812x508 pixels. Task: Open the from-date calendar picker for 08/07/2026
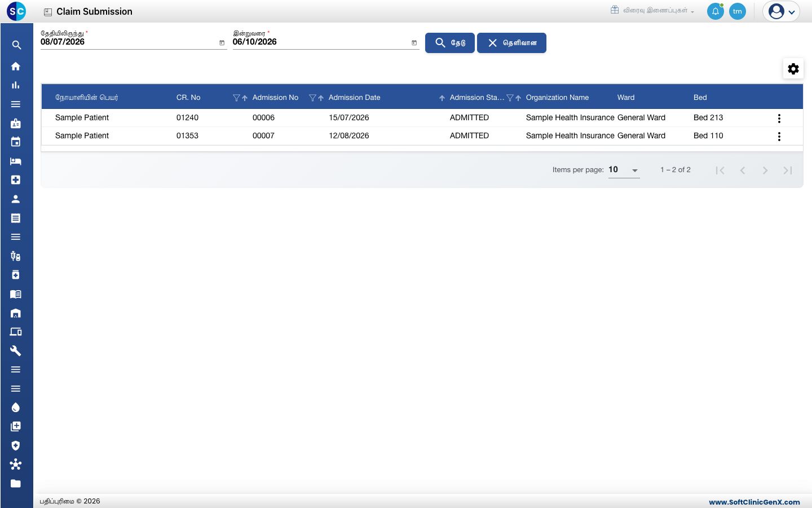222,43
